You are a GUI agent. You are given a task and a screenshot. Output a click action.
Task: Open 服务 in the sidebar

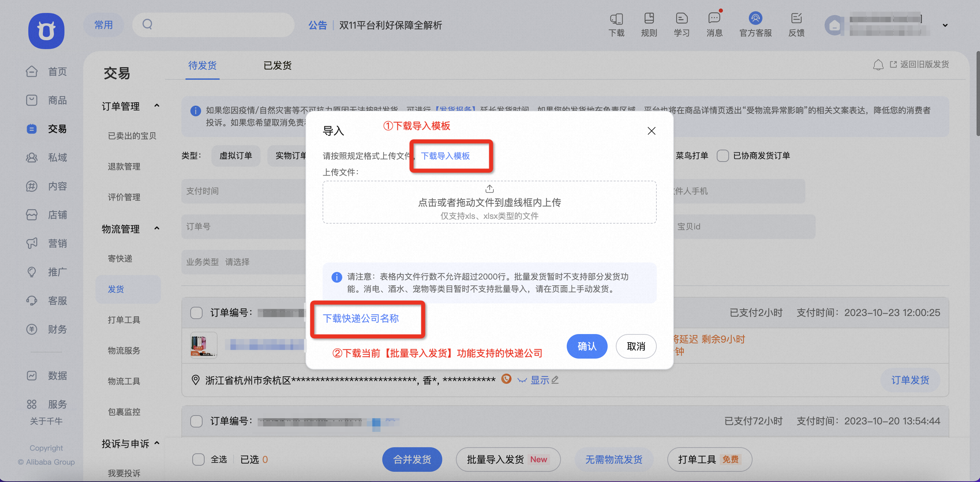[x=46, y=404]
